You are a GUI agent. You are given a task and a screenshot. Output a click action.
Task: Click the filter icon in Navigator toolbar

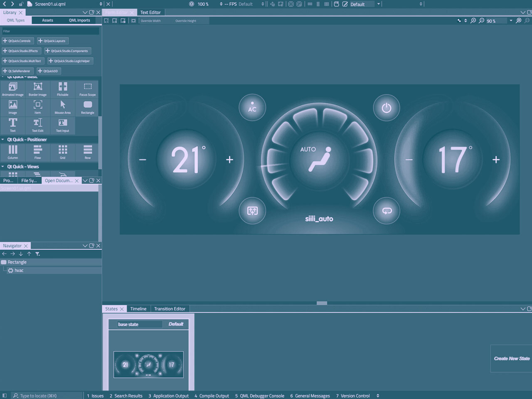(x=37, y=254)
